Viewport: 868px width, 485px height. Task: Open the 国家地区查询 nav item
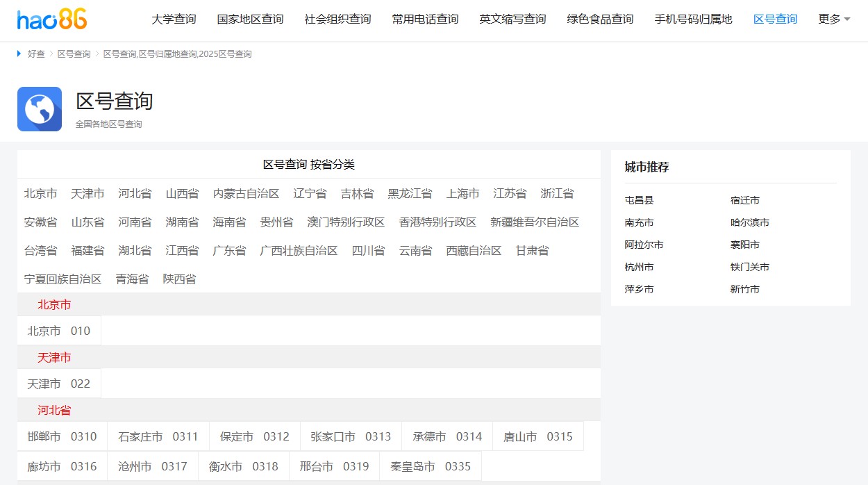coord(250,19)
